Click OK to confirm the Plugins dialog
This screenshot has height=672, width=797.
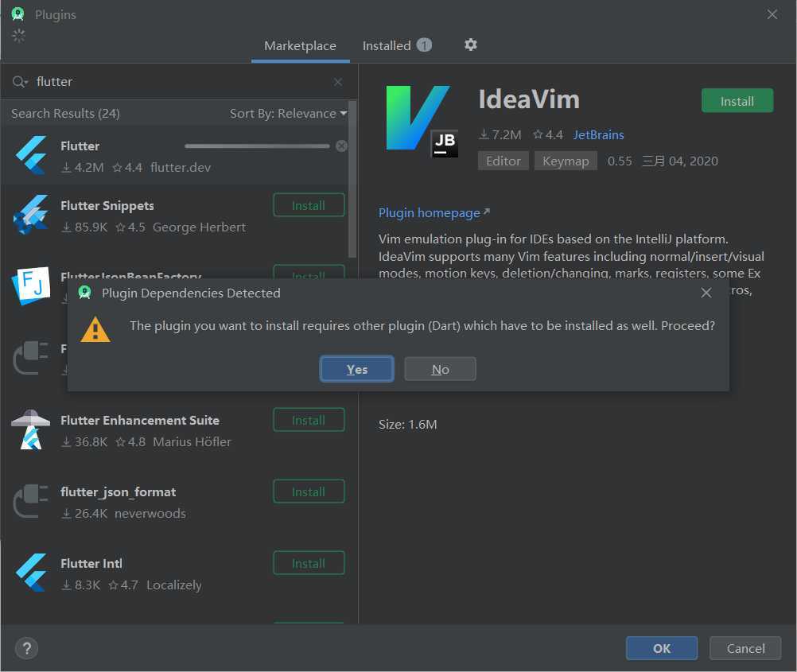click(662, 648)
